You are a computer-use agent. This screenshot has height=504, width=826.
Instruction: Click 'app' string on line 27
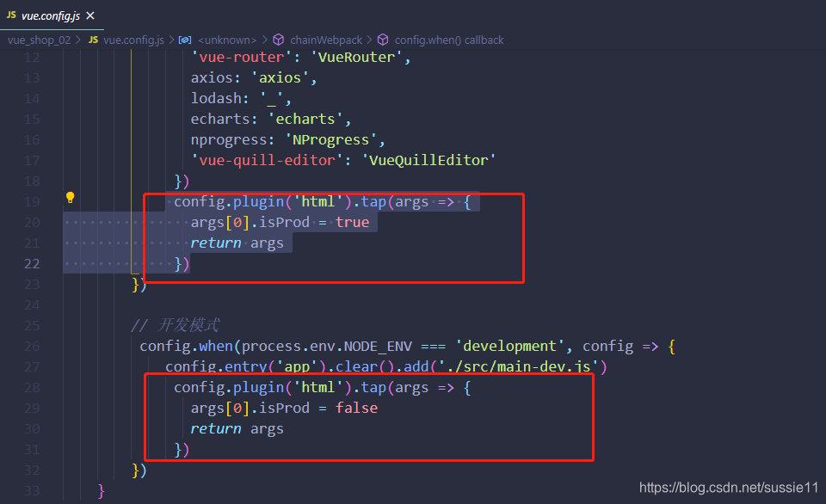pos(297,366)
